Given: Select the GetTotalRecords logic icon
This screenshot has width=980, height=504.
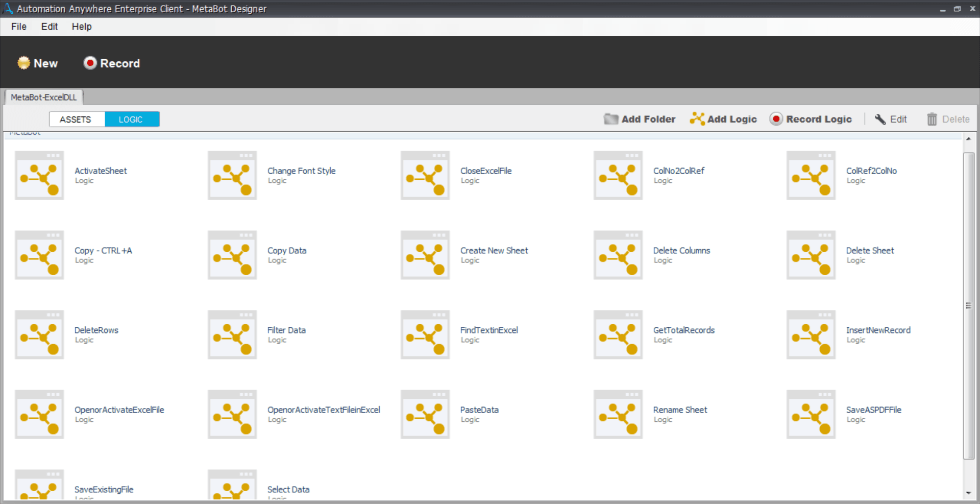Looking at the screenshot, I should tap(618, 334).
